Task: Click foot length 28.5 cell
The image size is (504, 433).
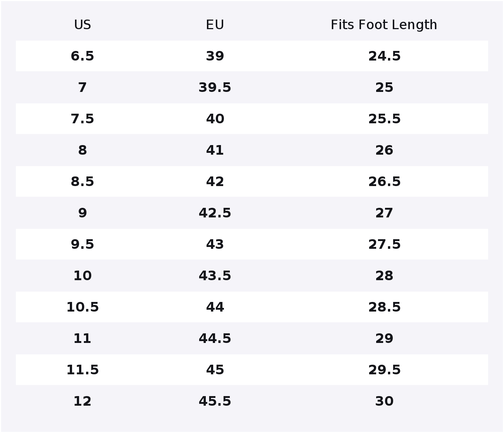Action: click(384, 307)
